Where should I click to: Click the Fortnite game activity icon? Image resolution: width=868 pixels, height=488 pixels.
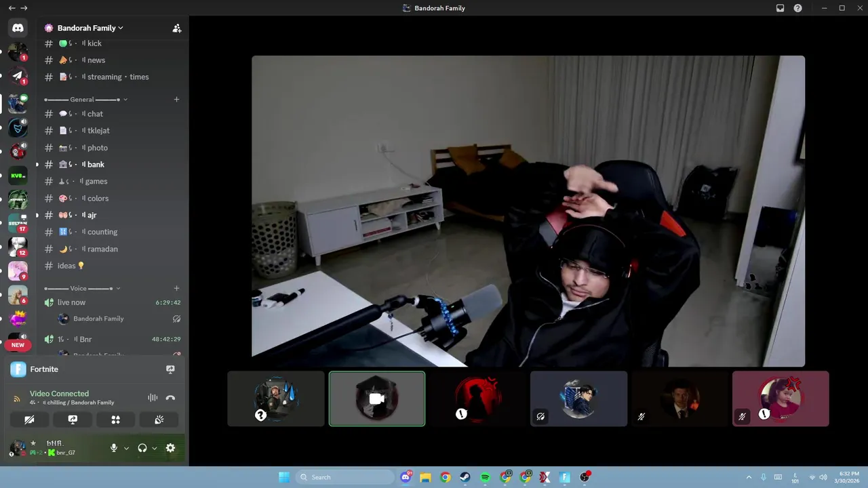click(x=18, y=369)
